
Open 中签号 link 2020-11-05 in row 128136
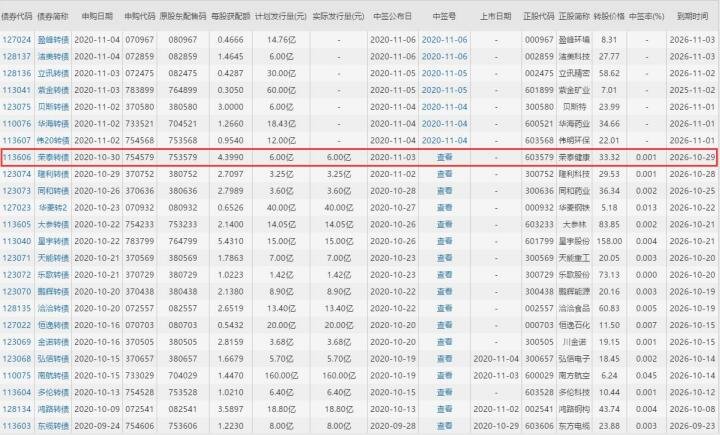(444, 73)
